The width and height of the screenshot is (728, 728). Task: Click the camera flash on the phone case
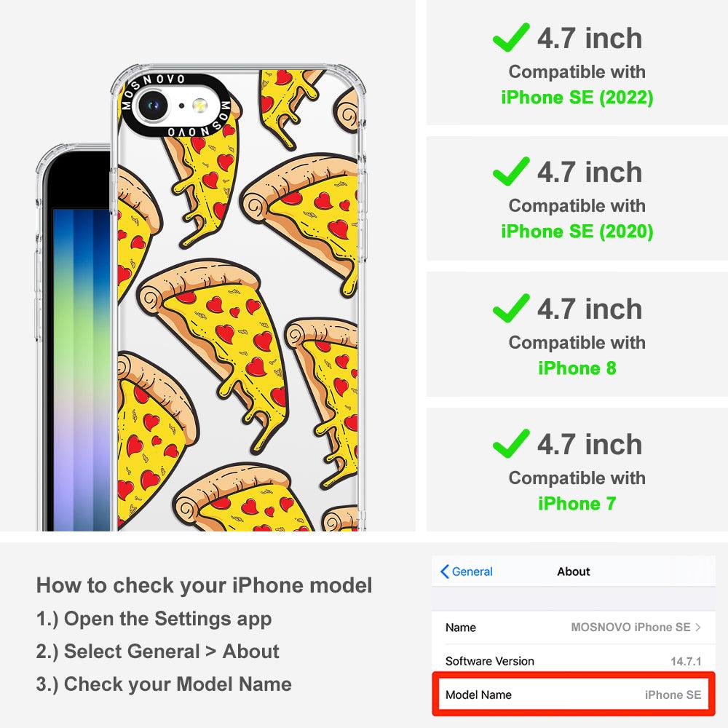pyautogui.click(x=200, y=106)
